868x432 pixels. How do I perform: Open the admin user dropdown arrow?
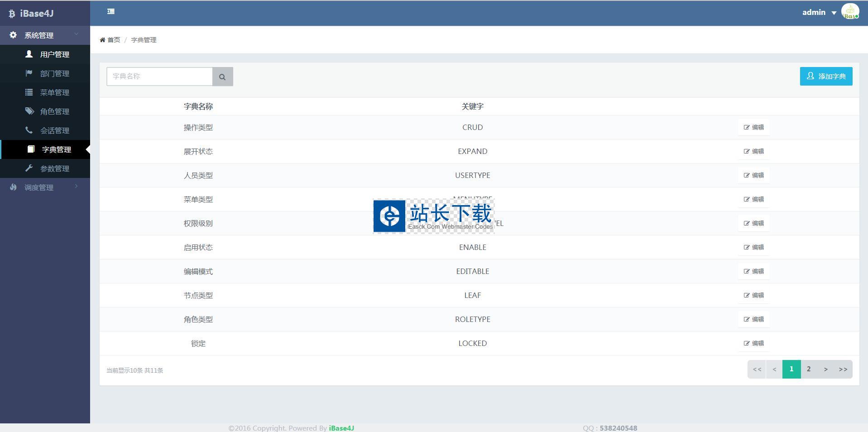point(834,13)
